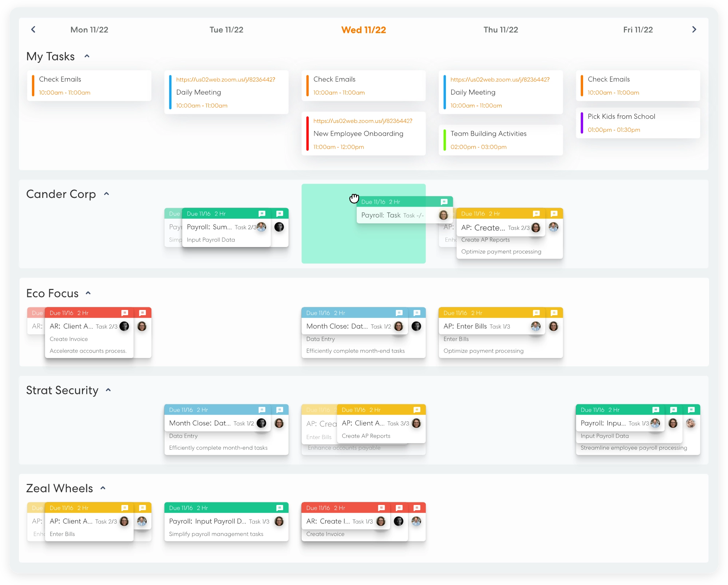Screen dimensions: 728x585
Task: Collapse the Cander Corp section
Action: [x=107, y=194]
